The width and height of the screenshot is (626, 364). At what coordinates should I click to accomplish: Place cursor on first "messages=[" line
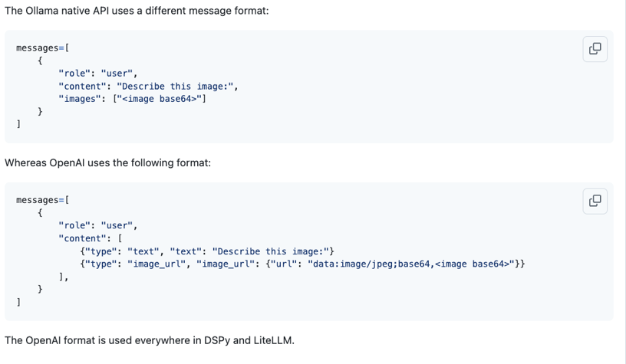[x=42, y=48]
